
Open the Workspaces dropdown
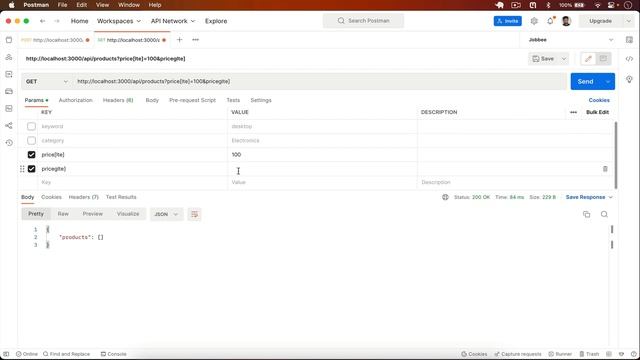119,21
